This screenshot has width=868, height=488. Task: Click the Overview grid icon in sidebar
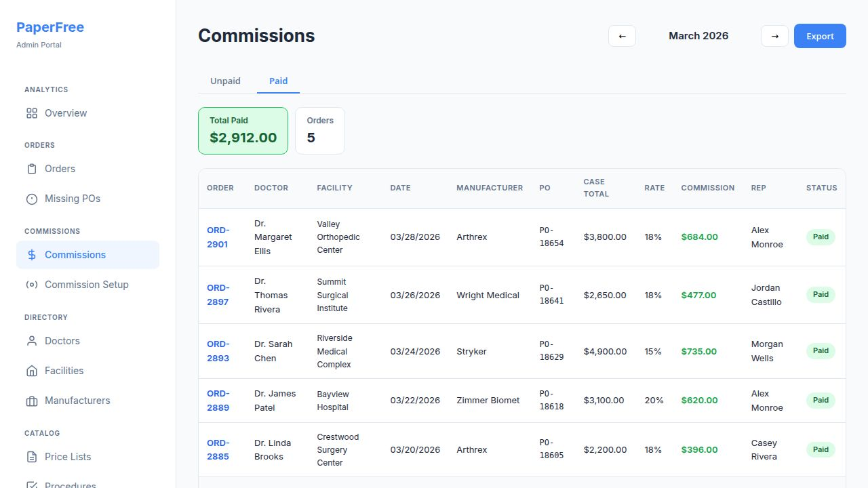click(32, 113)
